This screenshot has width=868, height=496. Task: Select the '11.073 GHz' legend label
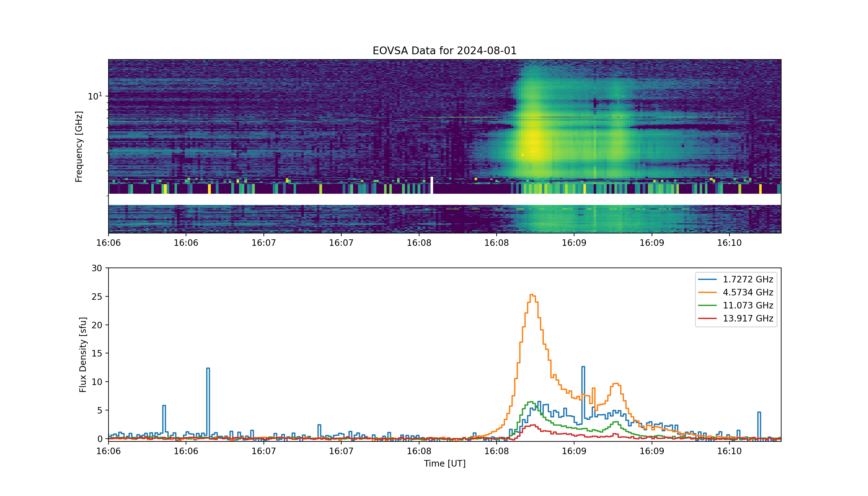coord(748,305)
